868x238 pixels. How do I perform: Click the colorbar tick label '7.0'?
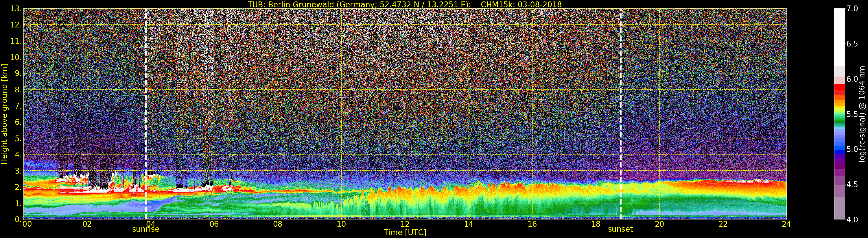852,9
